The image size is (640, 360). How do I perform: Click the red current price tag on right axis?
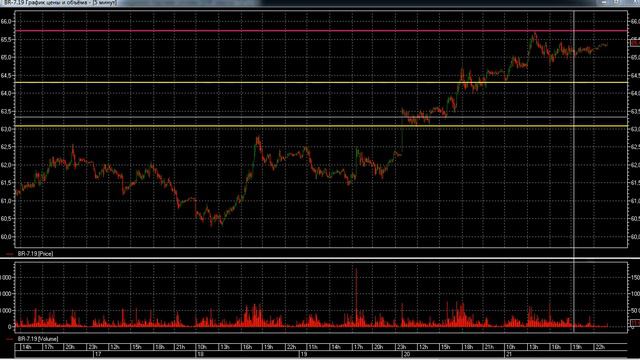pos(635,43)
